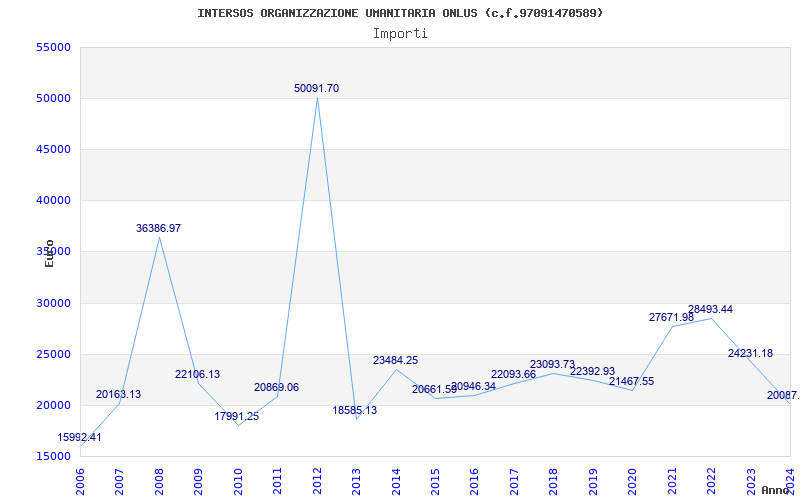800x500 pixels.
Task: Click the 50091.70 peak data label
Action: pos(316,88)
